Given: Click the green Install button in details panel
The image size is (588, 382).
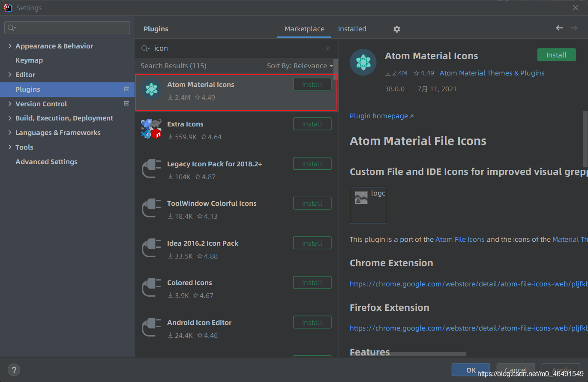Looking at the screenshot, I should tap(556, 55).
